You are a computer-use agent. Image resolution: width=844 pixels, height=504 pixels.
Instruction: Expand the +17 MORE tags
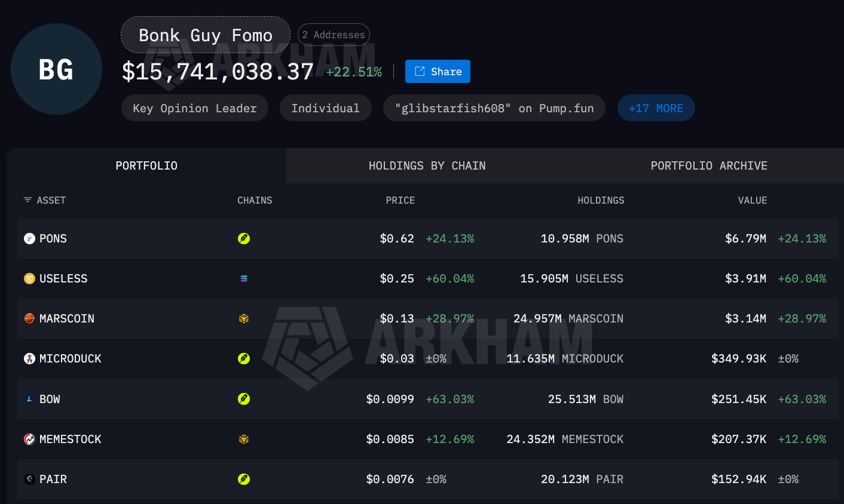[656, 108]
